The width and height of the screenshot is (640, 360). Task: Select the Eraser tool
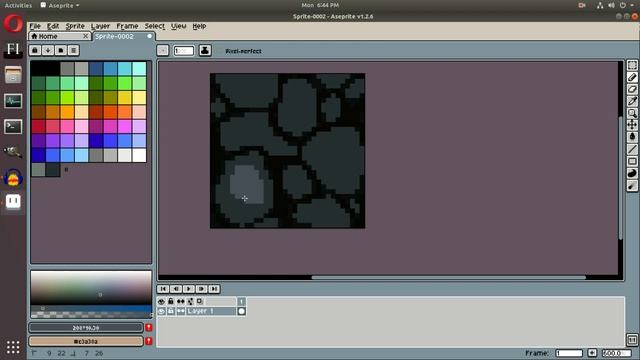(x=632, y=89)
